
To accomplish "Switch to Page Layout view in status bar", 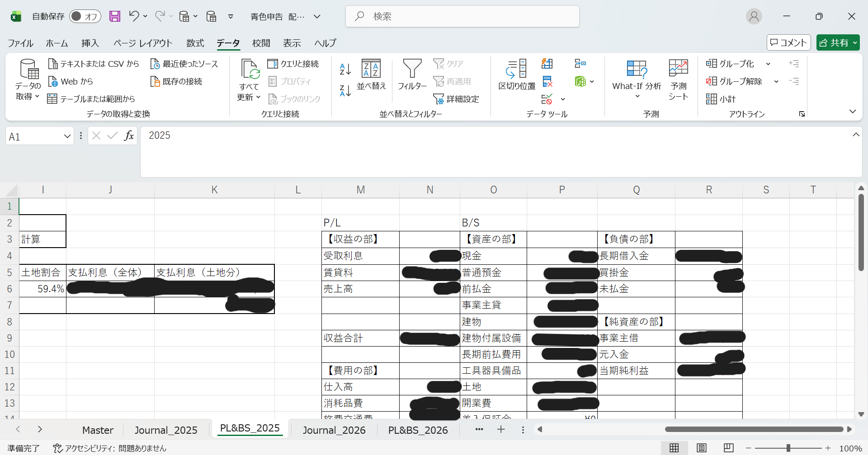I will click(701, 448).
